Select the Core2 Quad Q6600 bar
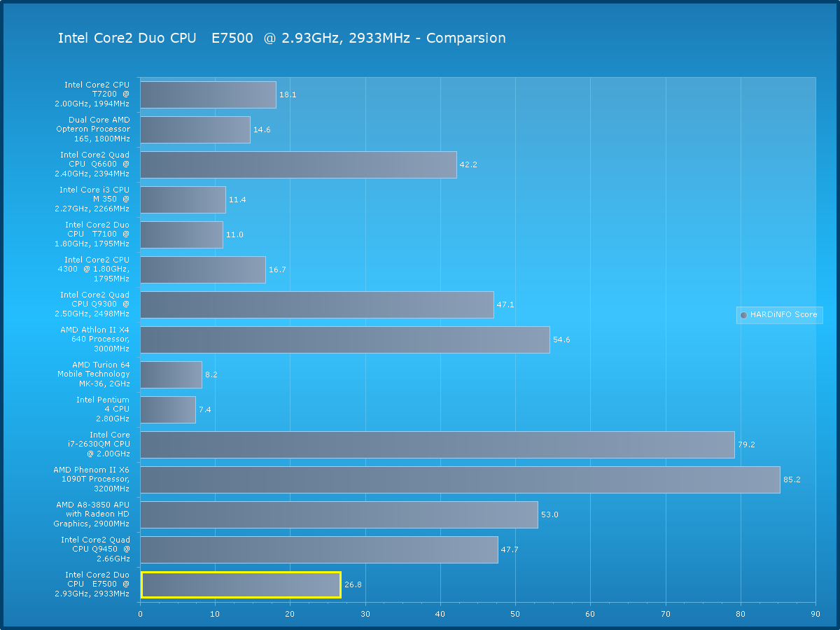This screenshot has width=840, height=630. coord(298,164)
